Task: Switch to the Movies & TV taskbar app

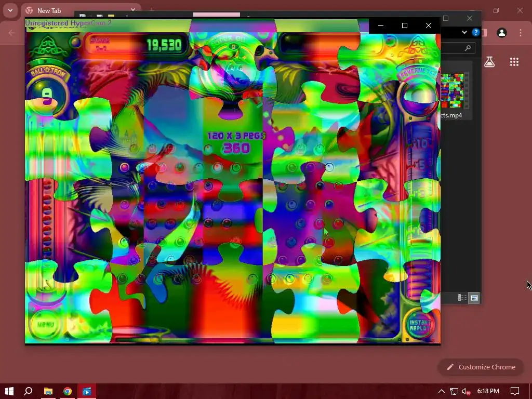Action: pyautogui.click(x=87, y=391)
